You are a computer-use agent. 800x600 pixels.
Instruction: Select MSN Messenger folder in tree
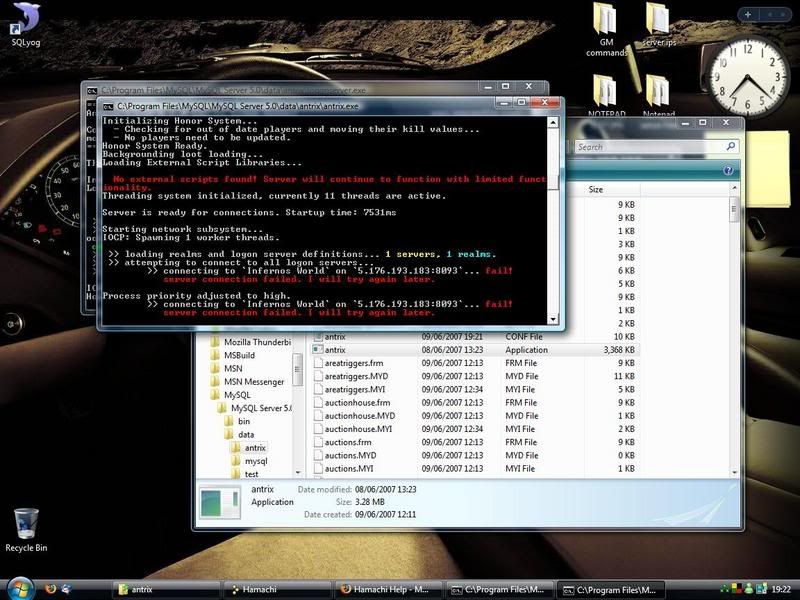[254, 382]
